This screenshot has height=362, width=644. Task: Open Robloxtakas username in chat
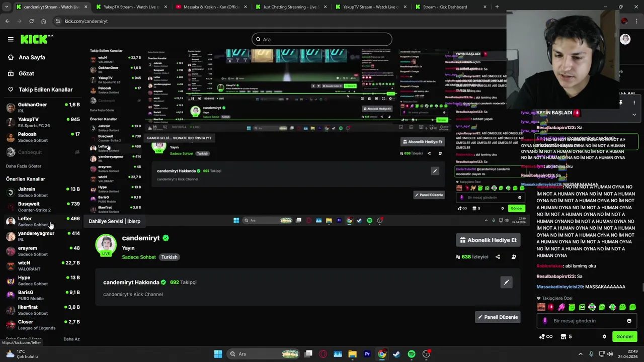(x=549, y=266)
